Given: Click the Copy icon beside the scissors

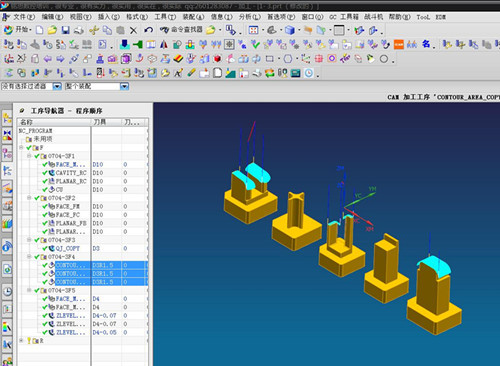Looking at the screenshot, I should click(107, 30).
